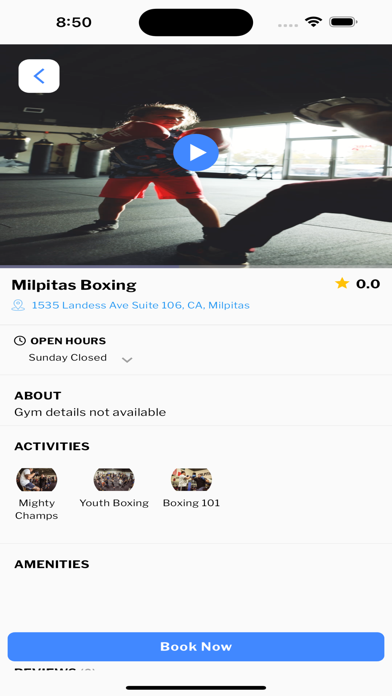Tap the Milpitas Boxing title

pyautogui.click(x=74, y=285)
